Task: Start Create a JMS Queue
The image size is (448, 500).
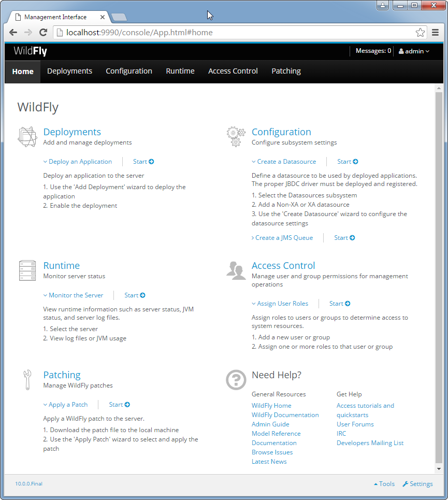Action: (x=344, y=238)
